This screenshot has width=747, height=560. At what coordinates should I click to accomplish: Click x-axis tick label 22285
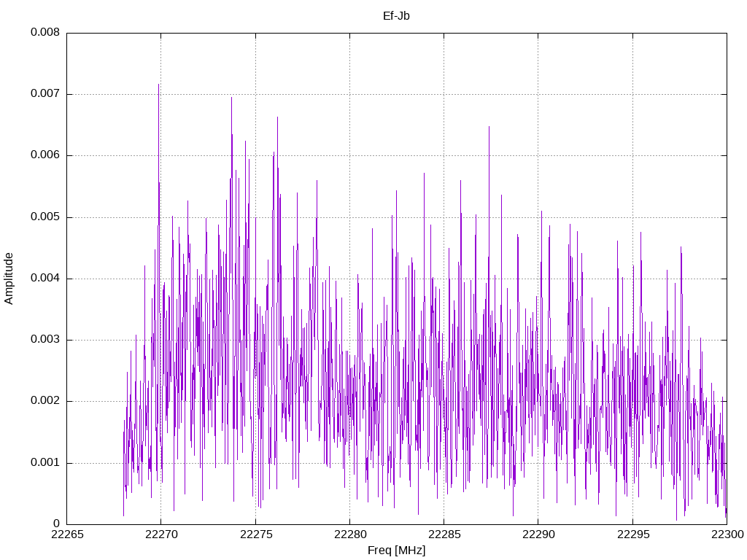coord(444,534)
